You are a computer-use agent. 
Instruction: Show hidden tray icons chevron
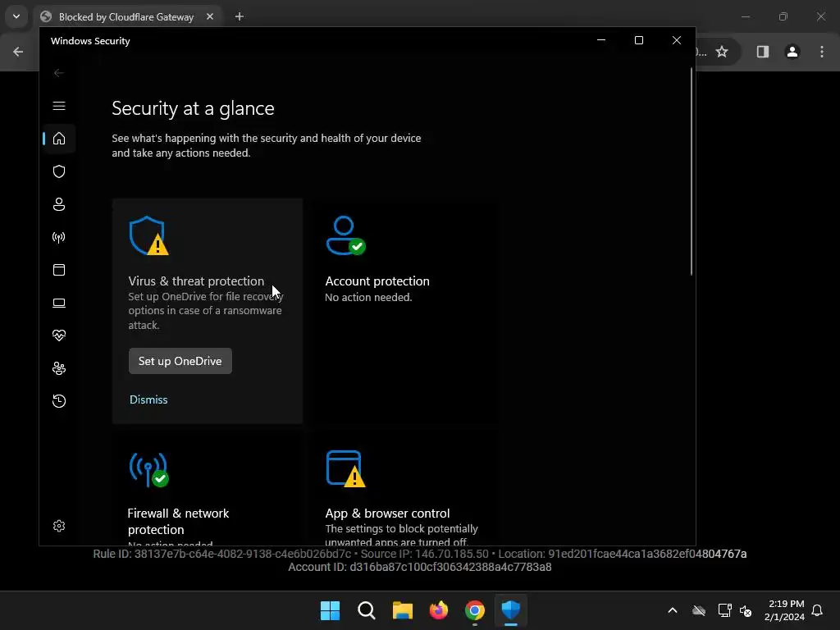[673, 610]
